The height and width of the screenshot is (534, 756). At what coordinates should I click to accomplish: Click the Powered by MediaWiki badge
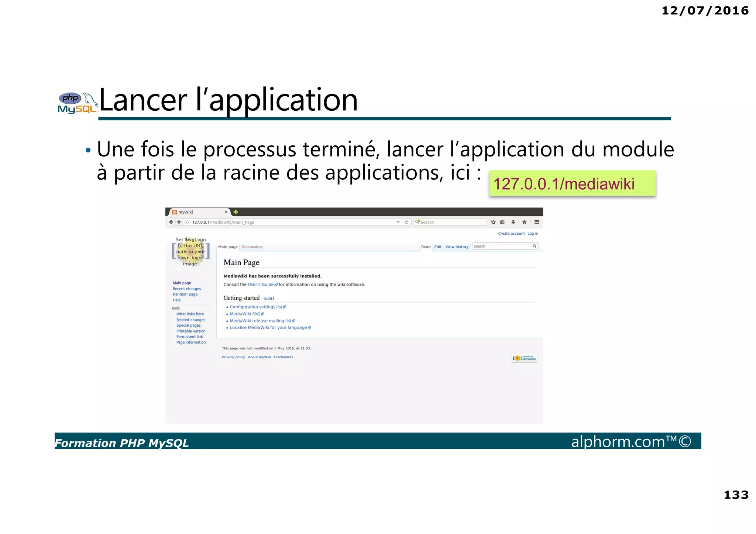[525, 358]
